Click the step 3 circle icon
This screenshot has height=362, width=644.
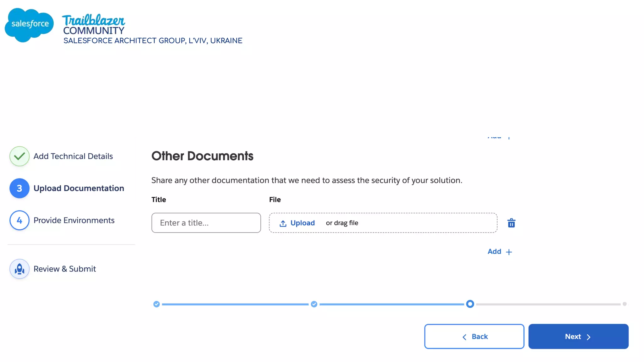click(x=19, y=188)
